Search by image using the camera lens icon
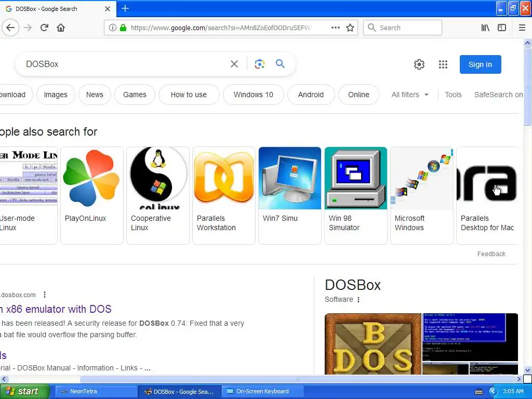Image resolution: width=532 pixels, height=399 pixels. pyautogui.click(x=260, y=64)
